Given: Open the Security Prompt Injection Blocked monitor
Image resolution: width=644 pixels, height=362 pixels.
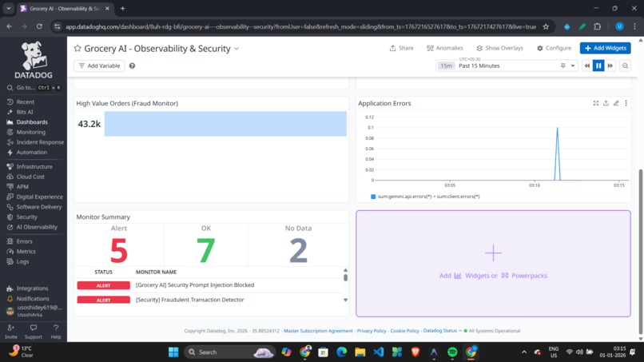Looking at the screenshot, I should 195,284.
